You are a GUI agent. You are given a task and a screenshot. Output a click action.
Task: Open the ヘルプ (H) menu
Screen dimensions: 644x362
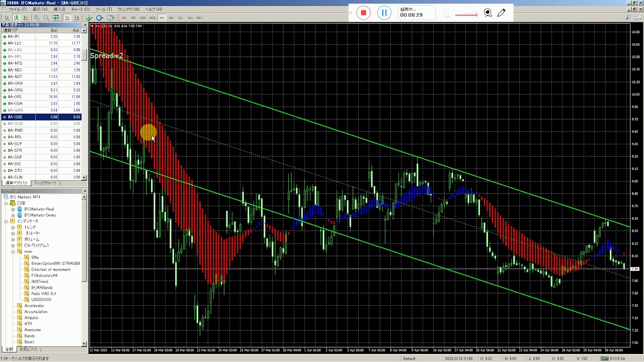tap(153, 9)
